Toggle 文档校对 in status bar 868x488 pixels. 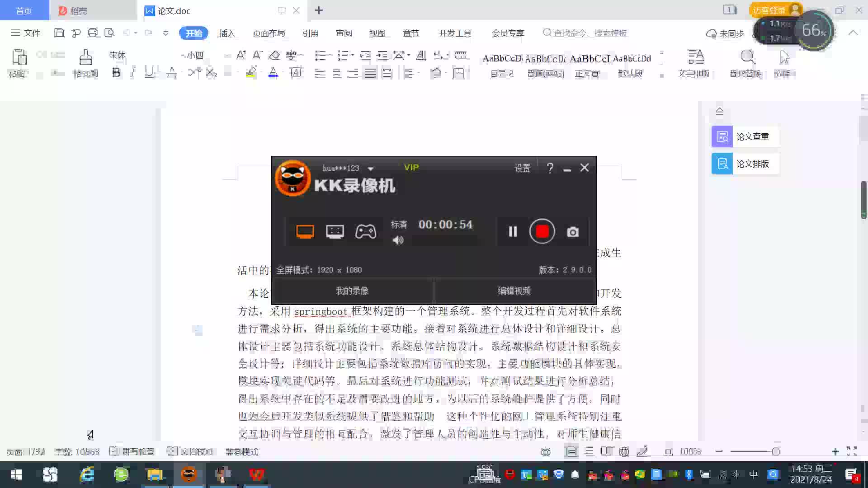pyautogui.click(x=190, y=451)
